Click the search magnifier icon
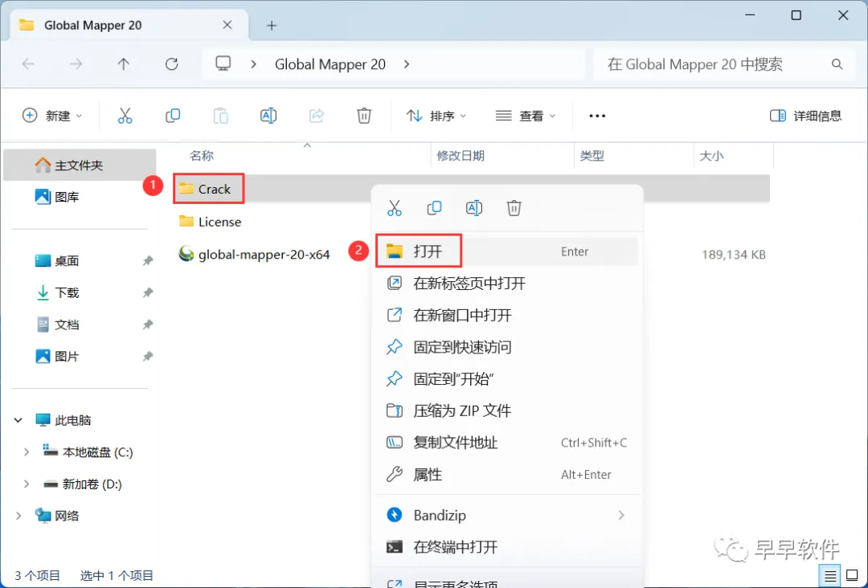 [x=837, y=64]
